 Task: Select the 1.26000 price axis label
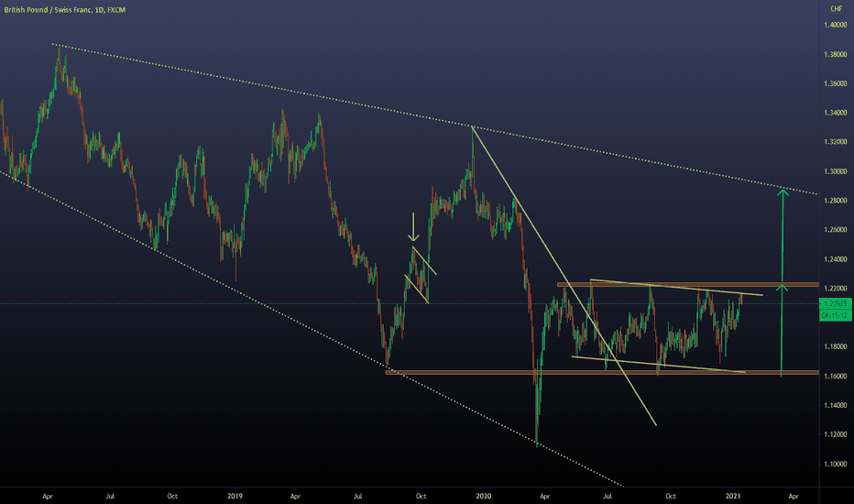coord(836,230)
